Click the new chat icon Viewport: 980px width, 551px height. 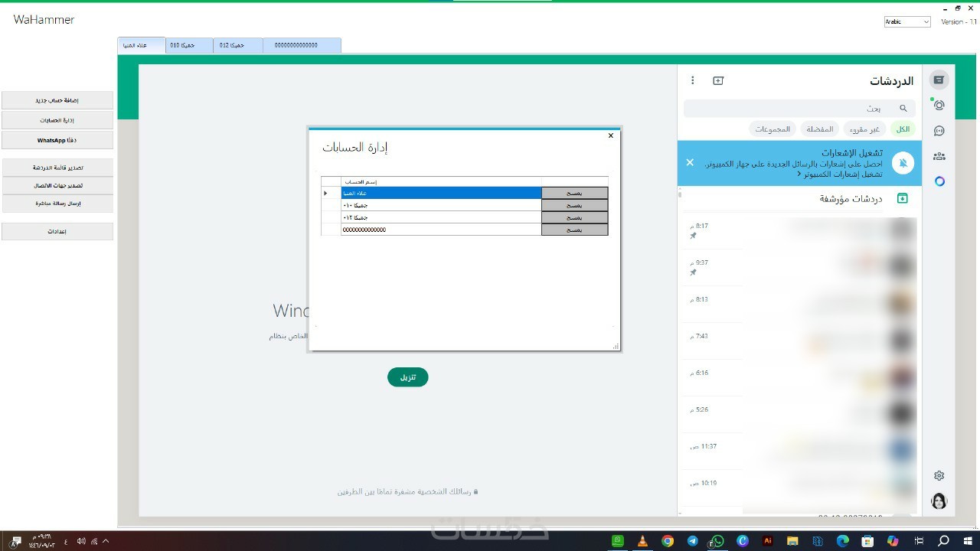coord(718,80)
